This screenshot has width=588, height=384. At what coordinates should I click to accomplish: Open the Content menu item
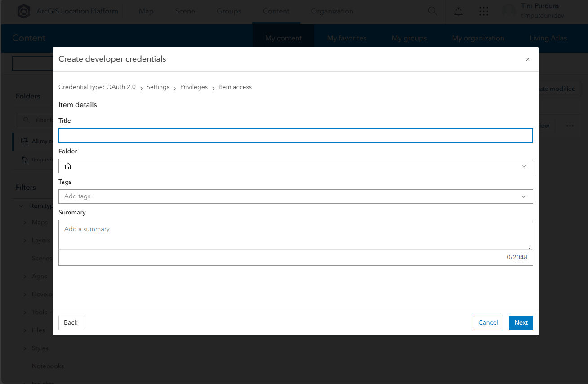click(x=276, y=11)
